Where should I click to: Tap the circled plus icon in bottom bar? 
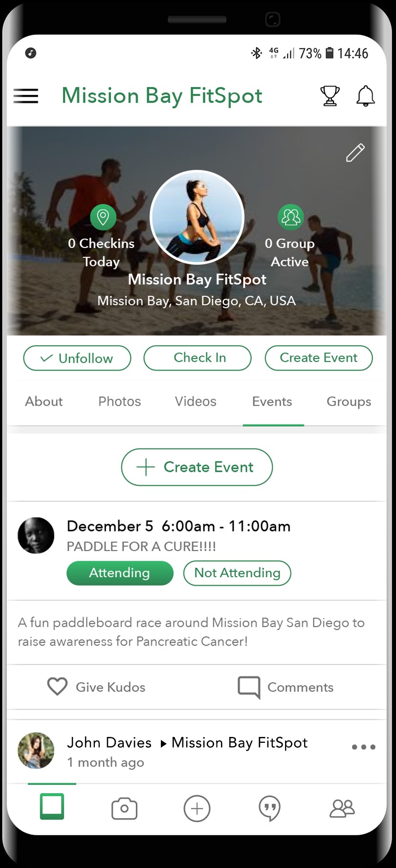(197, 808)
